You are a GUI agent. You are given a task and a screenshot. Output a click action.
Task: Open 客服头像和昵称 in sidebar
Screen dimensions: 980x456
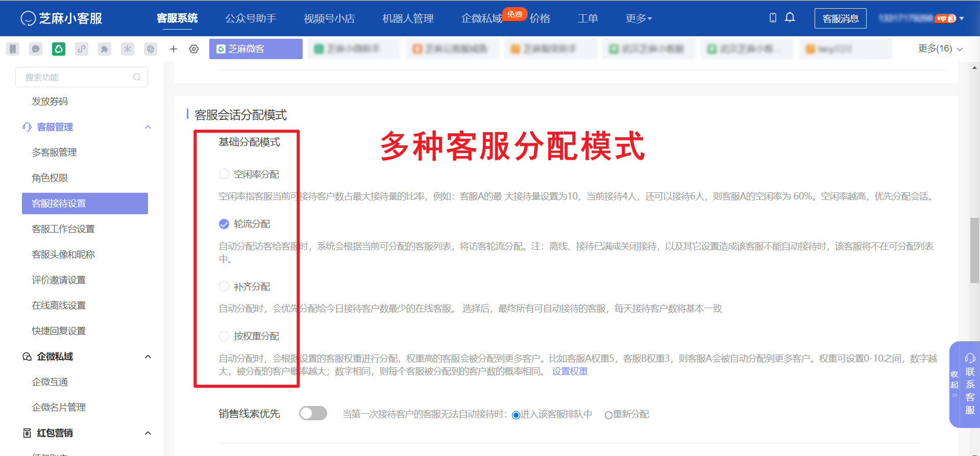click(63, 255)
